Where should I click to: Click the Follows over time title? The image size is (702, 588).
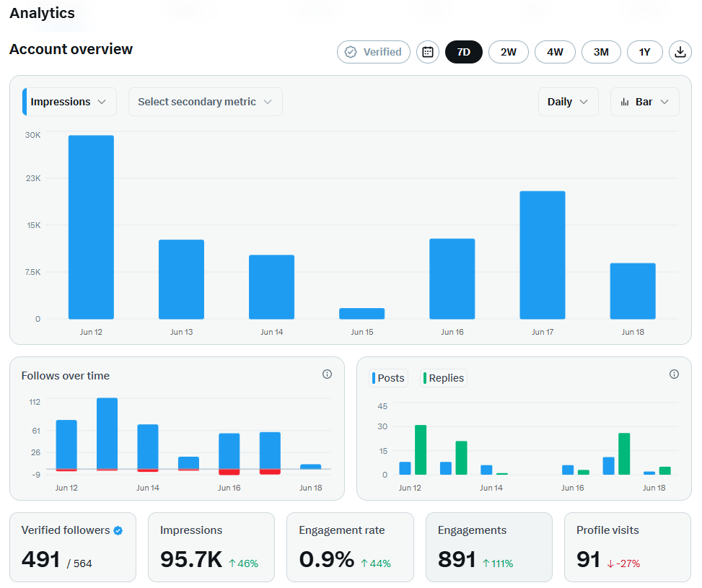click(66, 376)
